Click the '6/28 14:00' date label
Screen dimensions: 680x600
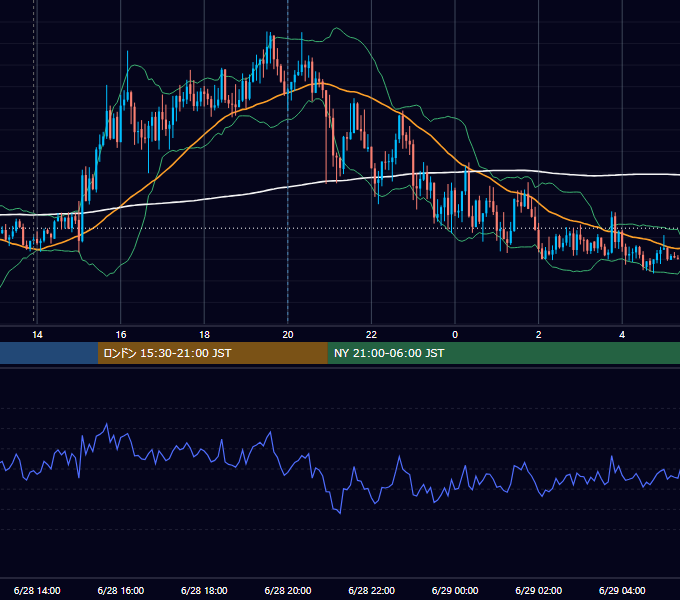[x=37, y=590]
